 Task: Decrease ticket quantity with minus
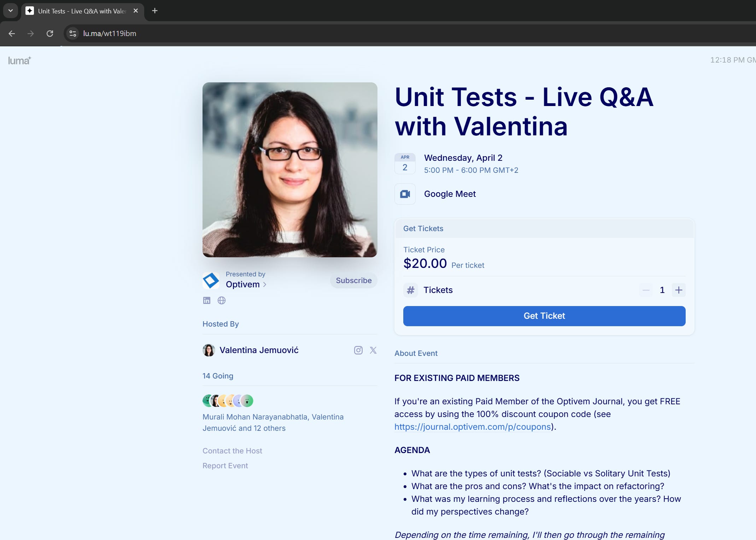click(646, 290)
